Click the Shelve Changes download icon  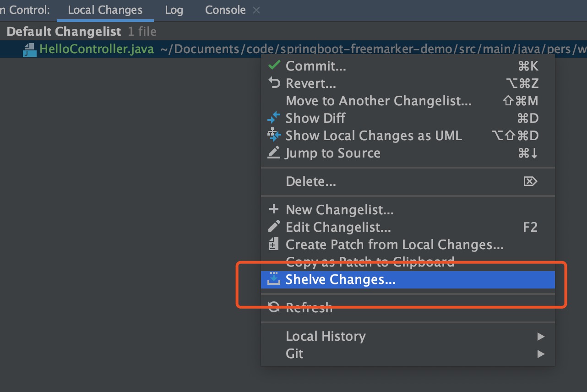tap(274, 279)
